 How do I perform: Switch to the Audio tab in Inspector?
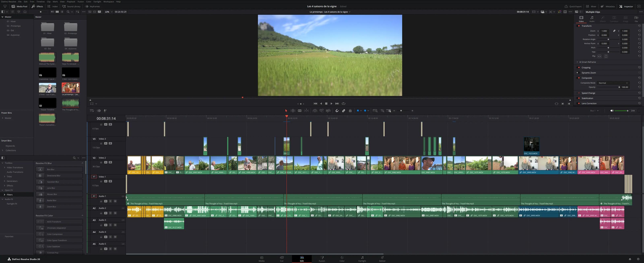592,19
